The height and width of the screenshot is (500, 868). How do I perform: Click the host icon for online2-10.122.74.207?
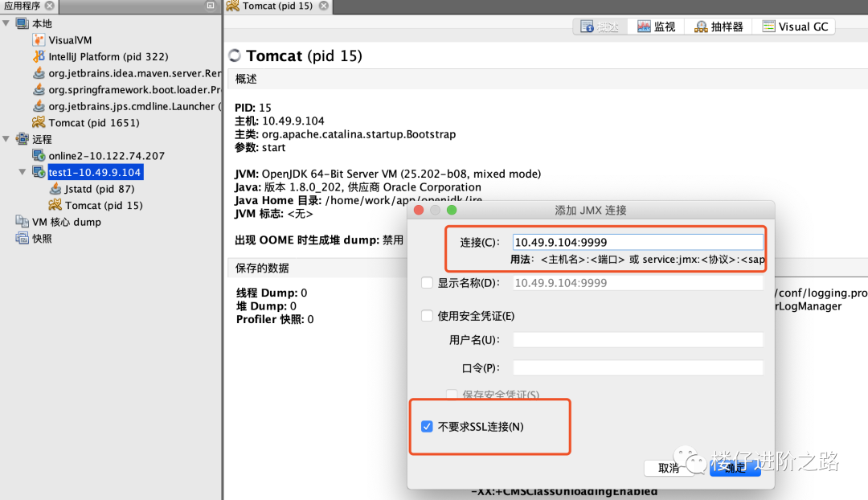(x=39, y=156)
